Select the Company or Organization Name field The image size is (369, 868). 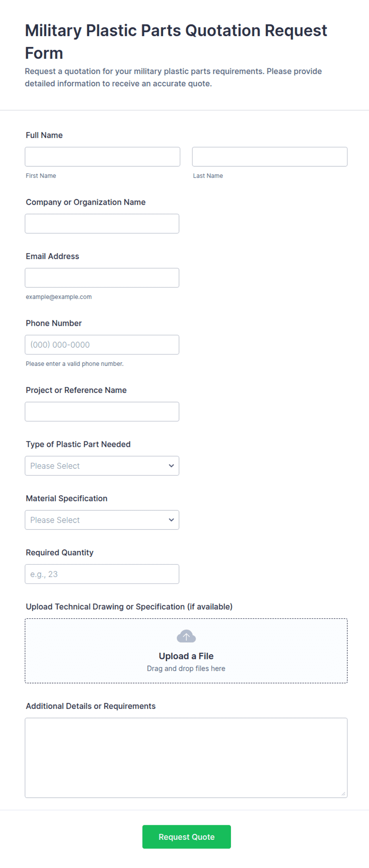point(102,223)
